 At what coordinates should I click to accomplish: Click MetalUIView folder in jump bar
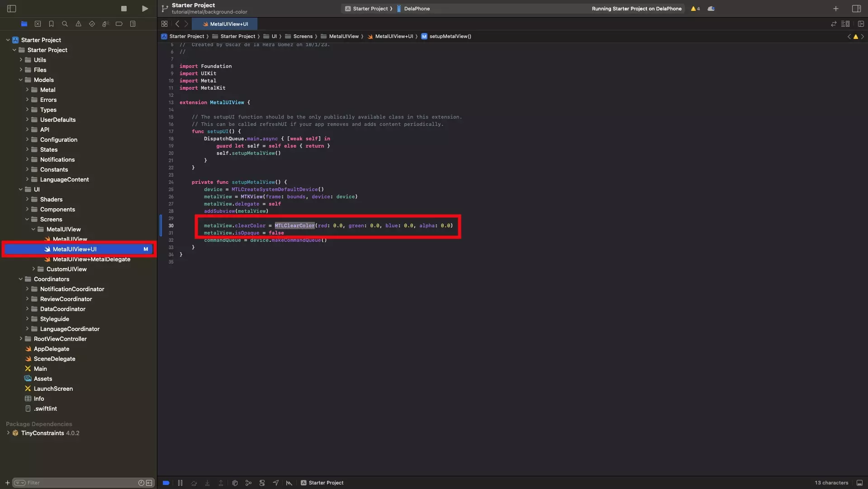340,36
